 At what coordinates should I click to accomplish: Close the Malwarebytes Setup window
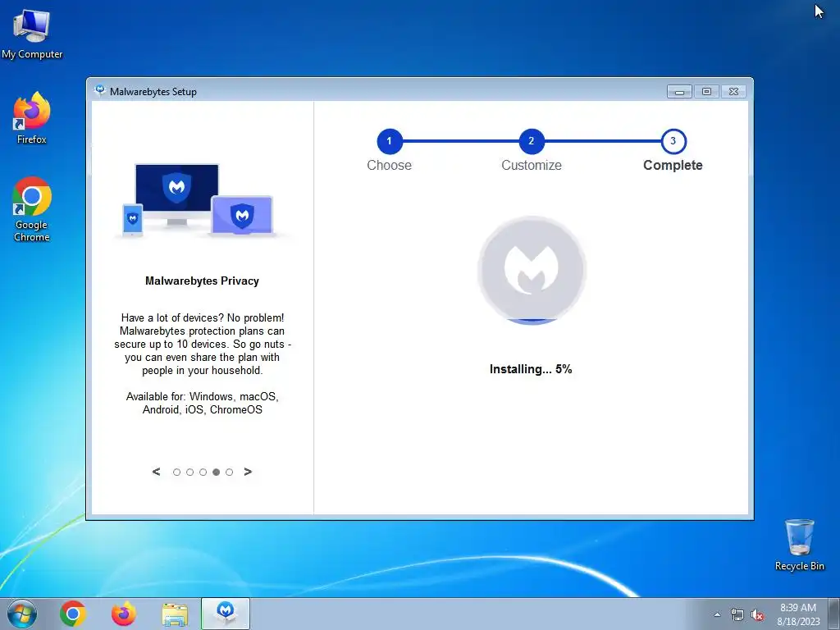734,92
